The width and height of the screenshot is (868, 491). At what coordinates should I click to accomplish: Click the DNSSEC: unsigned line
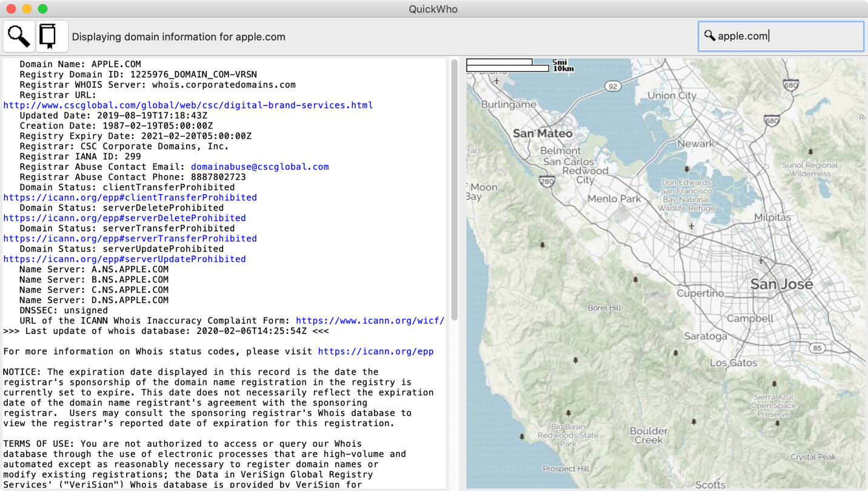click(x=64, y=310)
